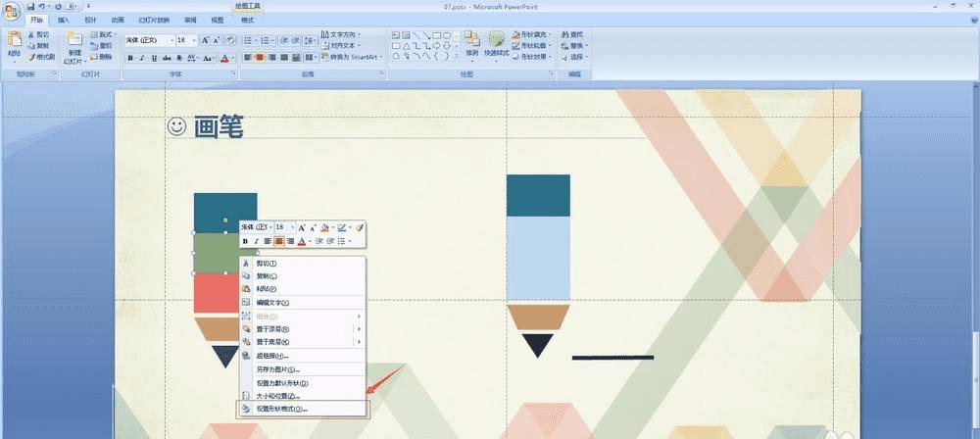Screen dimensions: 980x439
Task: Click Delete (删除) in the slides group
Action: pos(101,57)
